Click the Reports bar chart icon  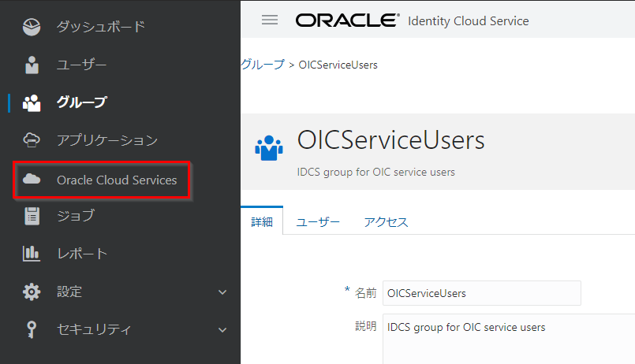tap(32, 254)
